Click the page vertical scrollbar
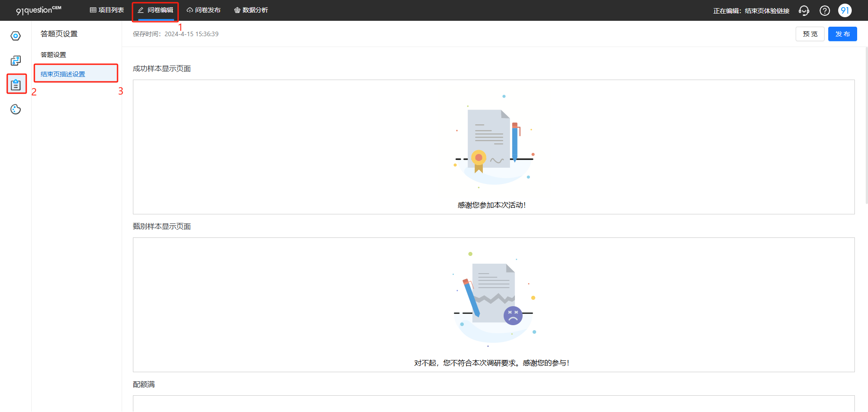Viewport: 868px width, 412px height. [x=866, y=126]
